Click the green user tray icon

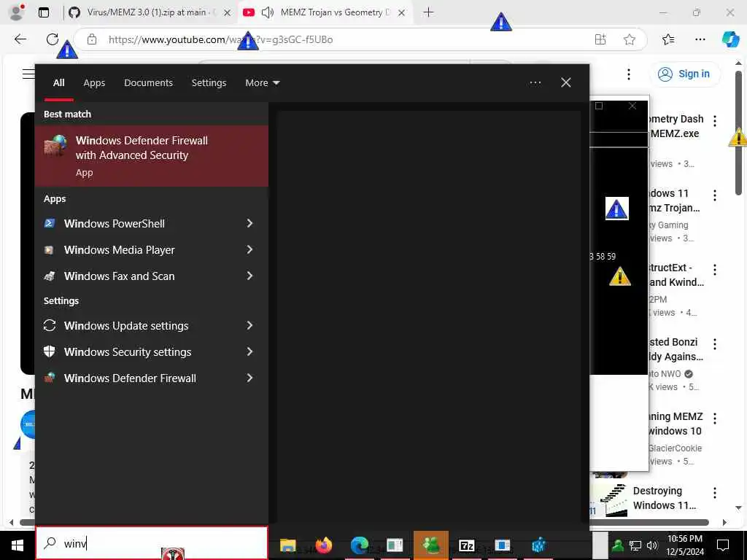click(618, 545)
